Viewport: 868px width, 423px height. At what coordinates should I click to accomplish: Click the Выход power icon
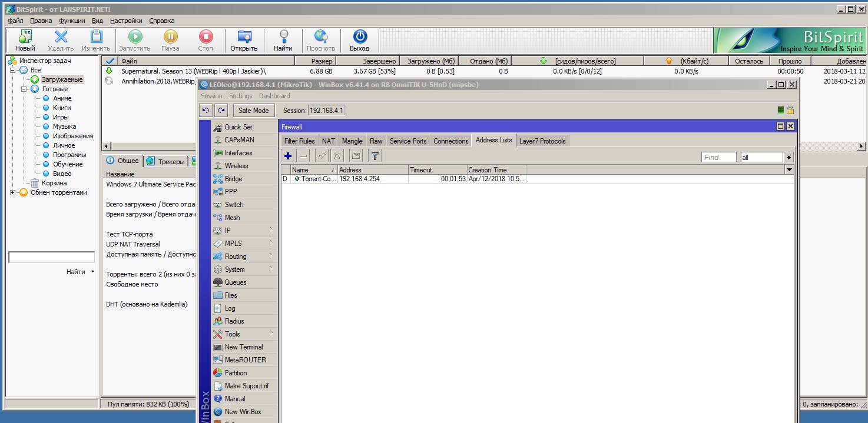click(x=359, y=37)
